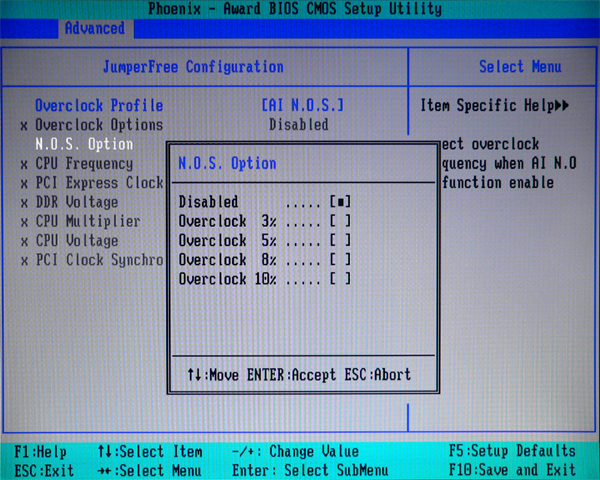Screen dimensions: 600x480
Task: Click the JumperFree Configuration heading
Action: pyautogui.click(x=193, y=67)
